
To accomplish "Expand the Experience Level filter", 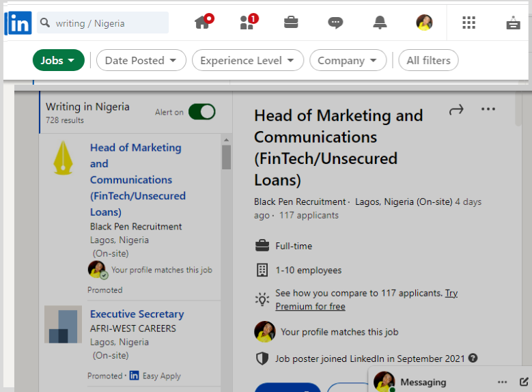I will pyautogui.click(x=248, y=60).
